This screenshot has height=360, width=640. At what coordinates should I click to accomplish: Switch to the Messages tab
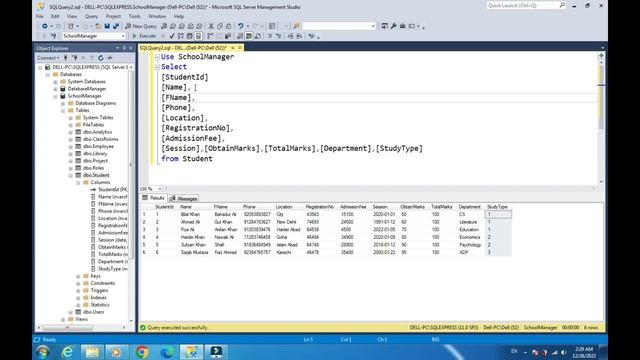pos(183,198)
